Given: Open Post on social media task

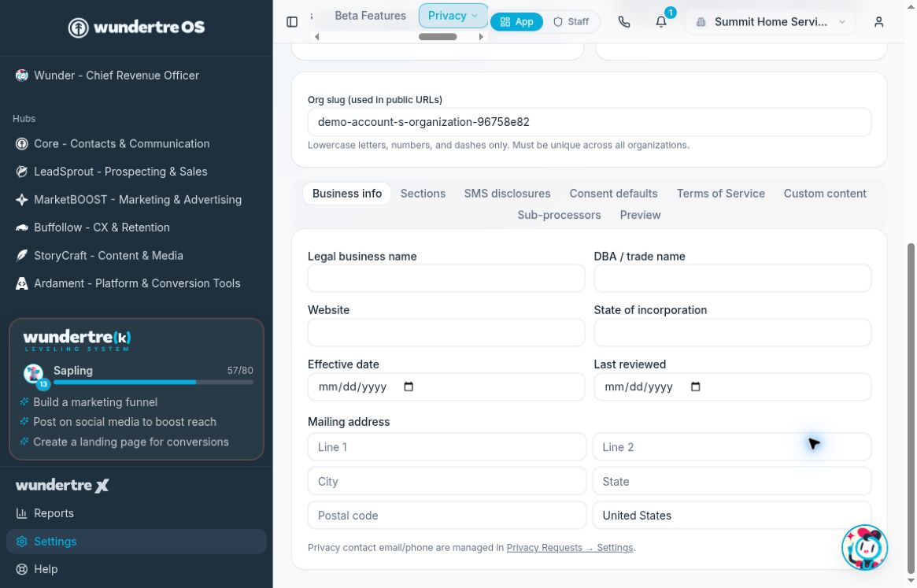Looking at the screenshot, I should coord(124,423).
